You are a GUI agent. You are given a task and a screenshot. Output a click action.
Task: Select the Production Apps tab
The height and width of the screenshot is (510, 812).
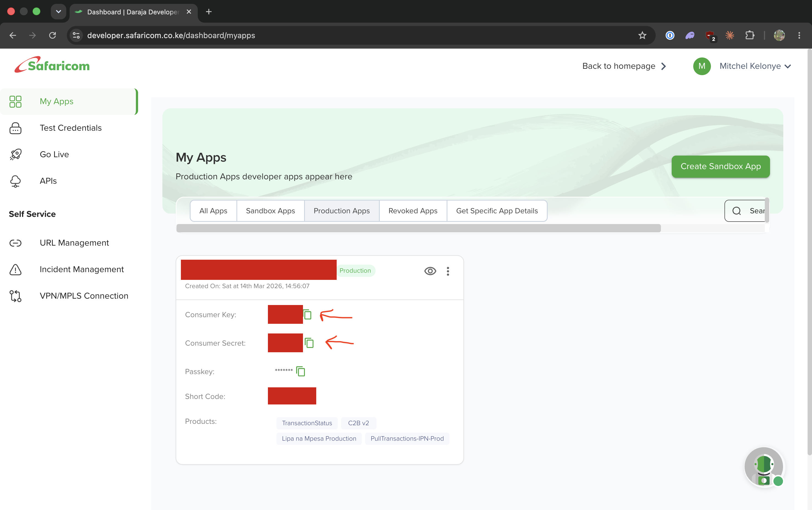[x=342, y=211]
